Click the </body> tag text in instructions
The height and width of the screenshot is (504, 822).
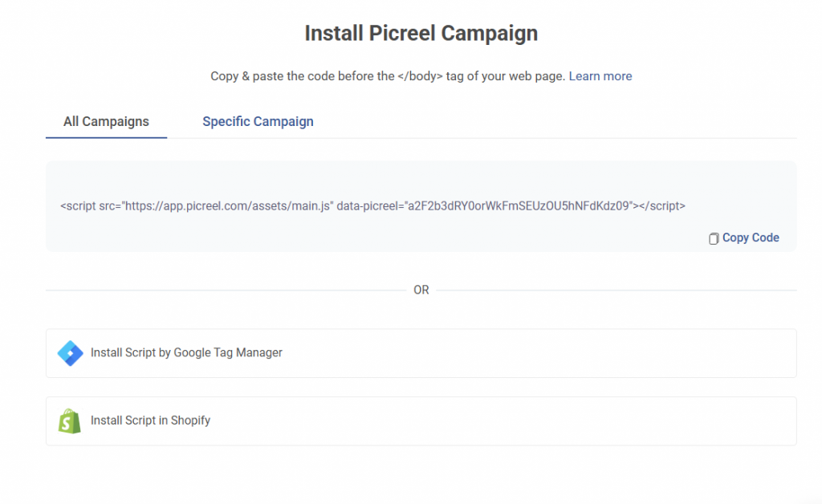pos(421,76)
